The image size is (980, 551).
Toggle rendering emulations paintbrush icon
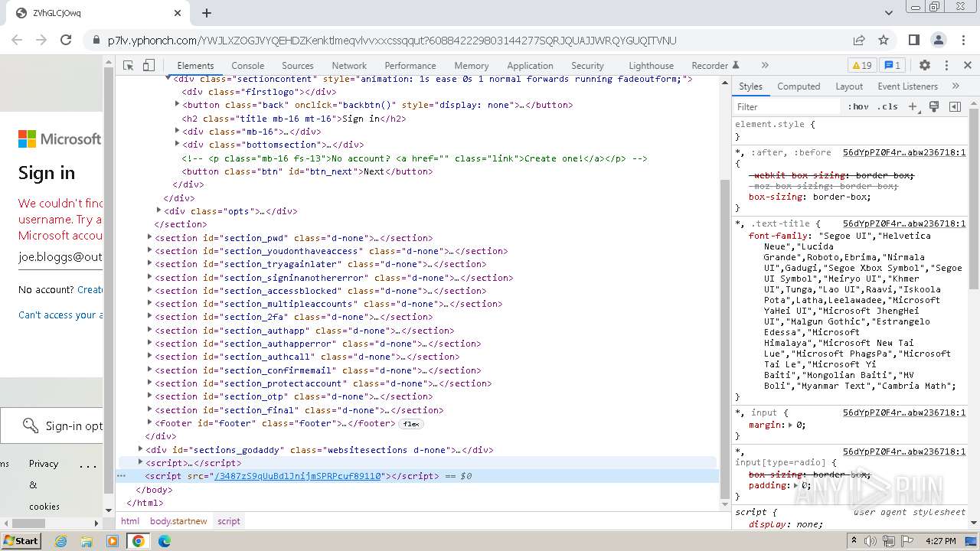934,107
